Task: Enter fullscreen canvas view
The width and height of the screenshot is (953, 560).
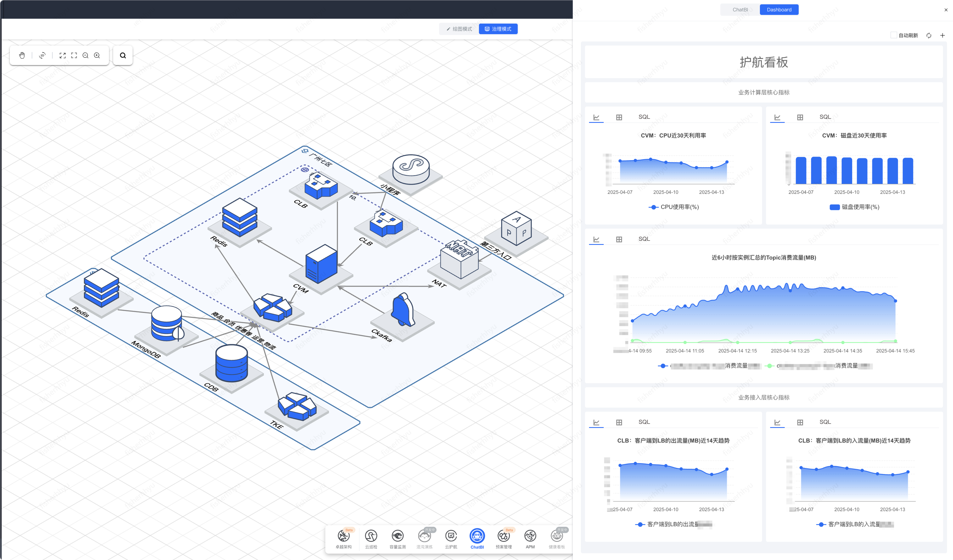Action: pos(74,56)
